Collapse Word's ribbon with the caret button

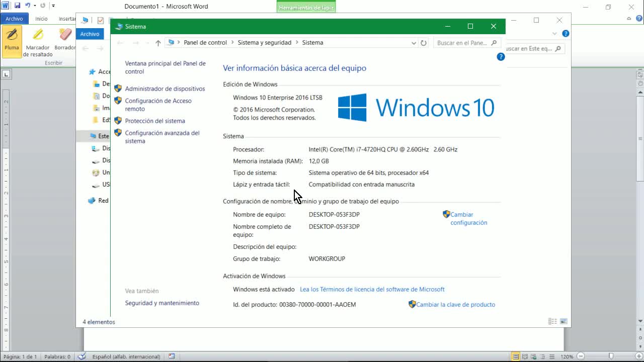629,19
